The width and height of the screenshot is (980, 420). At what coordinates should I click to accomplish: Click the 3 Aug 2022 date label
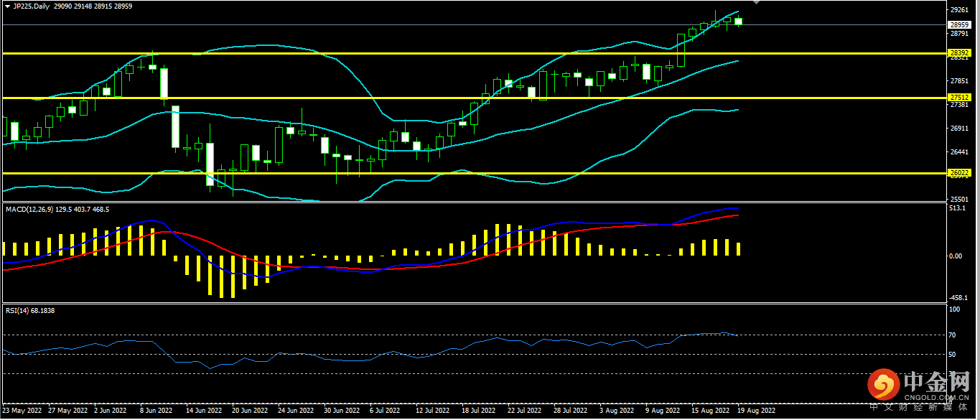616,411
